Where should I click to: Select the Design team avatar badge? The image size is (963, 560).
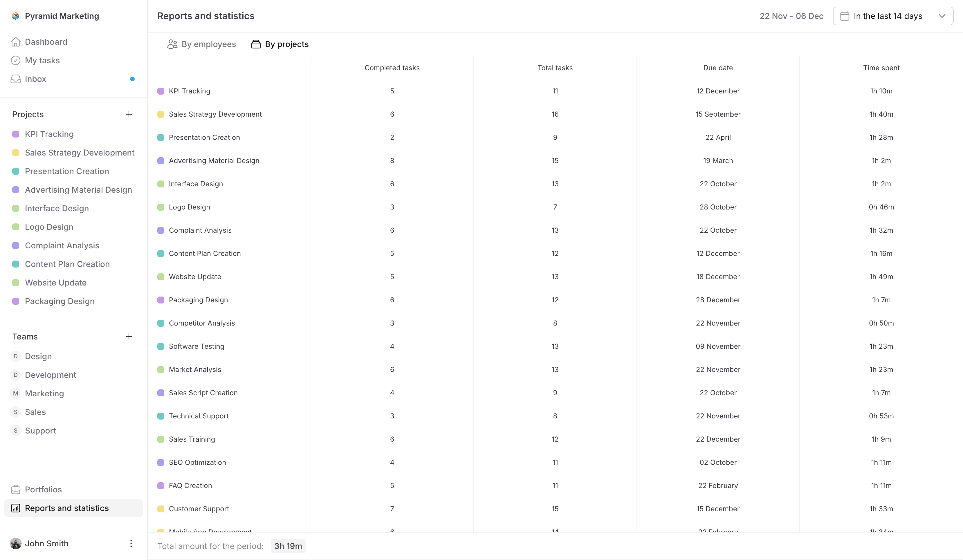coord(15,356)
